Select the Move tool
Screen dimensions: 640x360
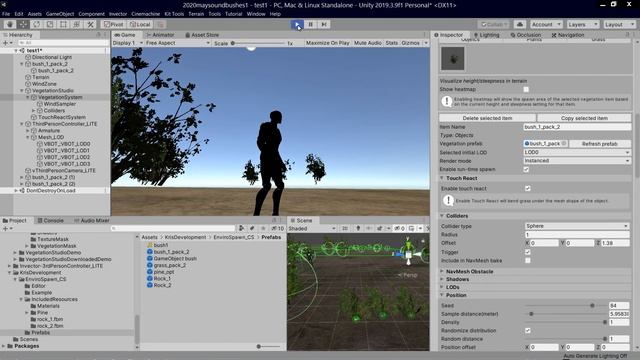tap(23, 24)
